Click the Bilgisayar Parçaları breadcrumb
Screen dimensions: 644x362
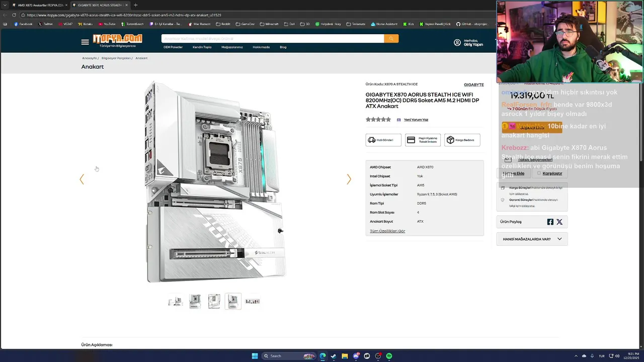tap(116, 58)
